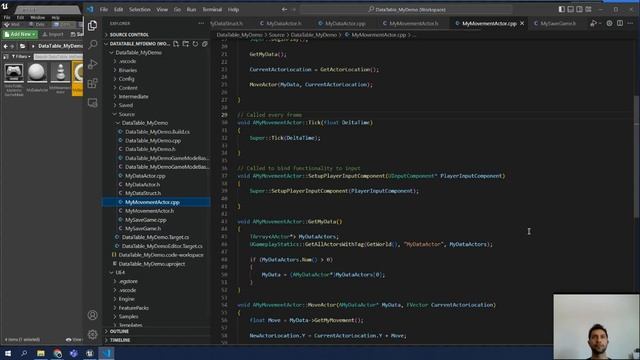Click the Run C/C++ file button

coord(593,24)
